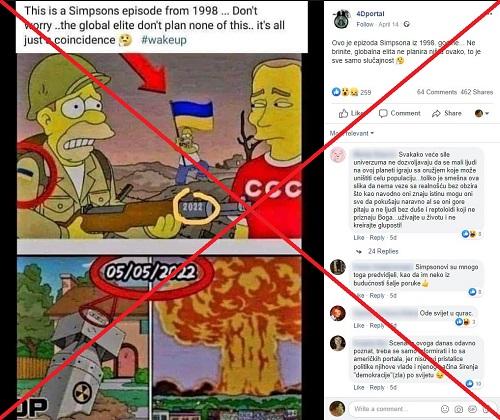Open the 64 Comments link
Screen dimensions: 500x420
437,92
